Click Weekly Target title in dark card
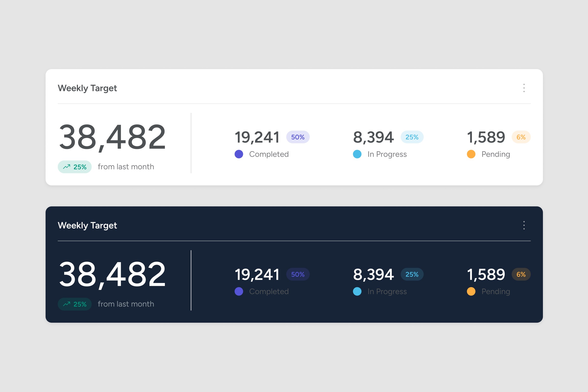Viewport: 588px width, 392px height. click(87, 225)
